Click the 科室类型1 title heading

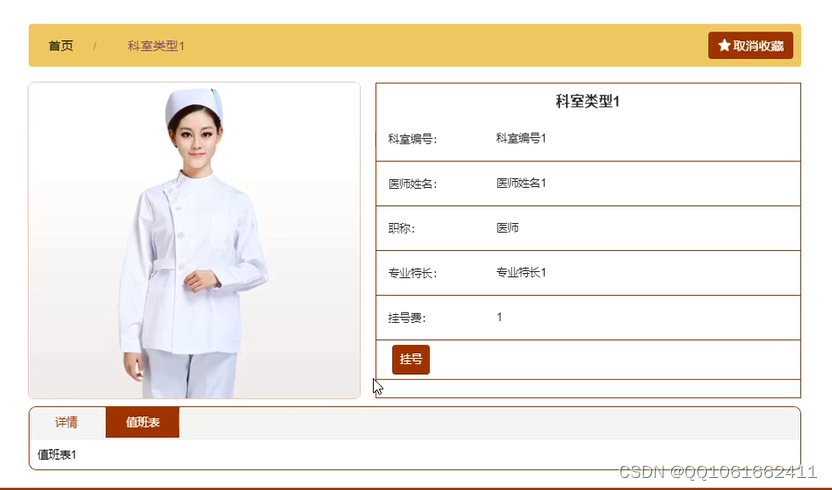pyautogui.click(x=587, y=101)
